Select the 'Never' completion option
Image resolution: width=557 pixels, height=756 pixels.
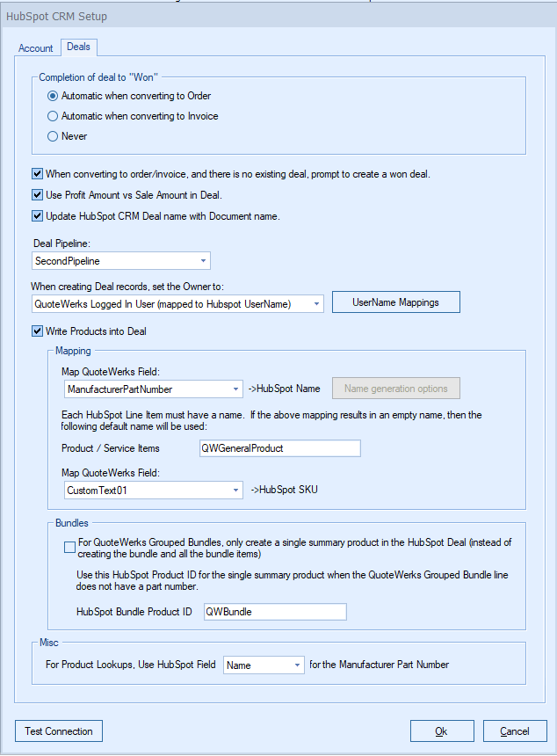click(54, 136)
